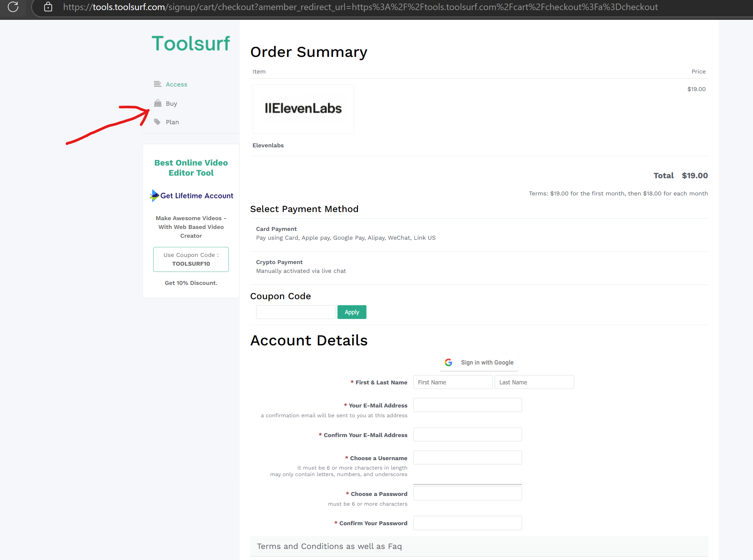
Task: Apply the coupon code
Action: (x=352, y=312)
